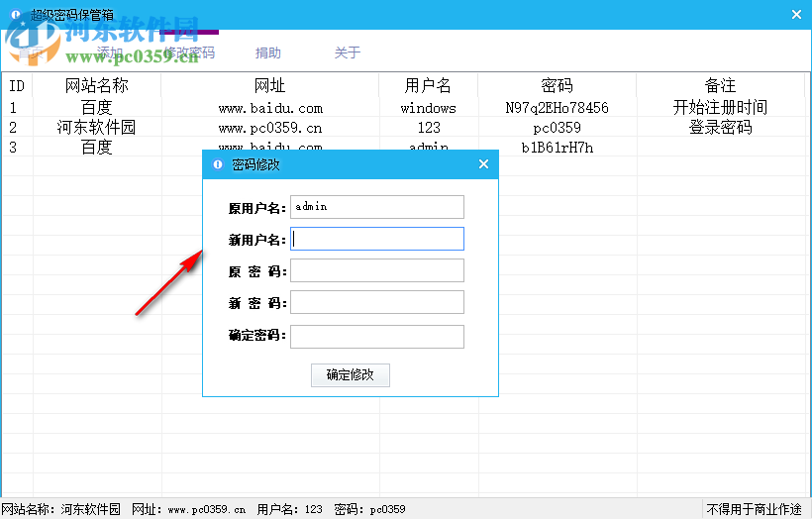Open the 捐助 tab
The height and width of the screenshot is (519, 812).
point(267,52)
